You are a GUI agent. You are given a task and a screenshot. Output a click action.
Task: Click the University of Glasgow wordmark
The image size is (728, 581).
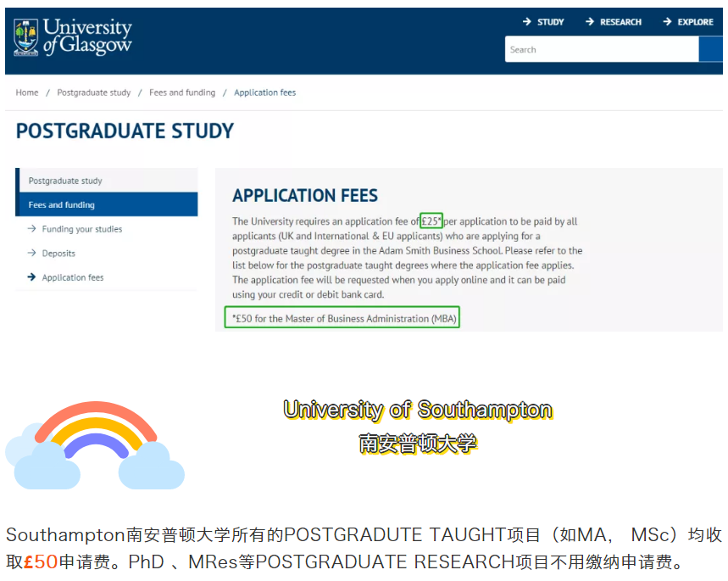tap(88, 36)
